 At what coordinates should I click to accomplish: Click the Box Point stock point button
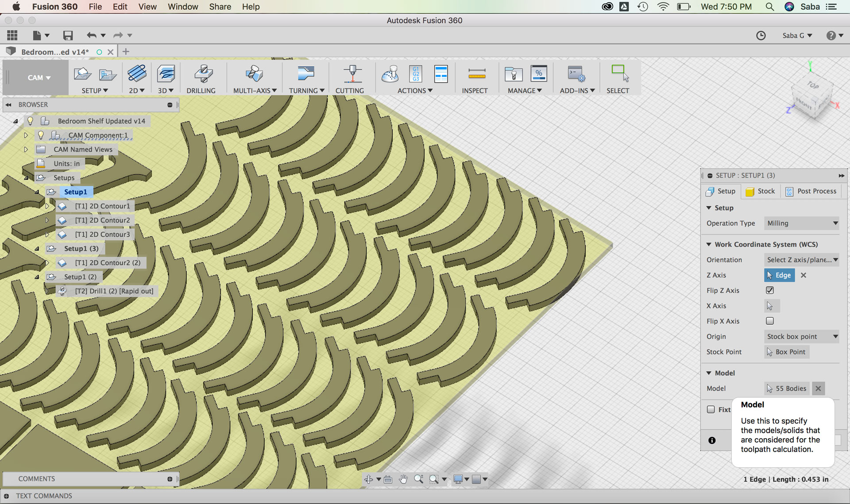[x=787, y=352]
